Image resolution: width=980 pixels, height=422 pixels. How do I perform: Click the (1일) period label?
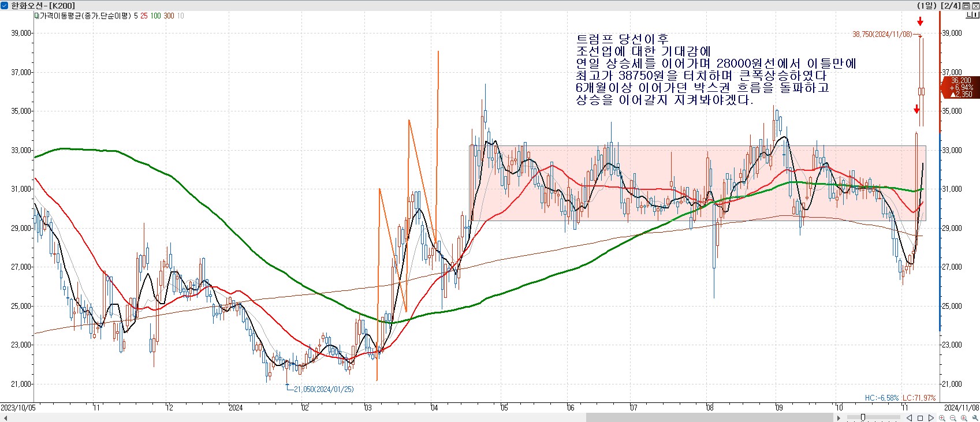click(x=927, y=6)
